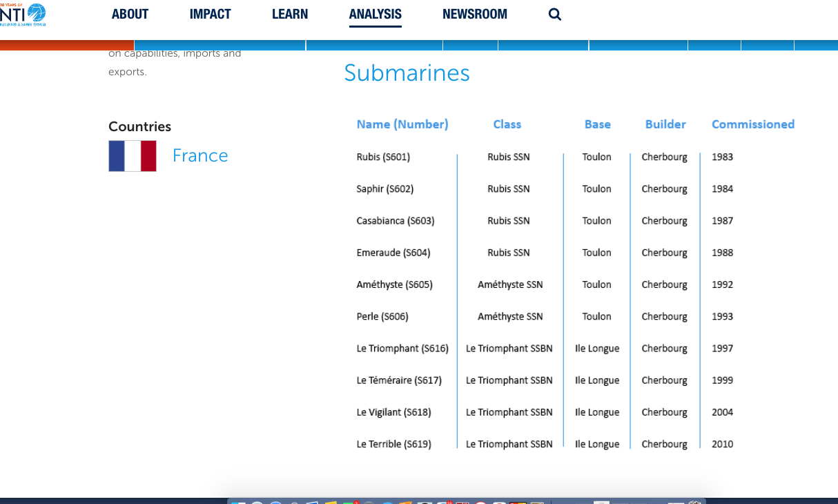Click the orange highlighted tab strip segment

tap(67, 45)
